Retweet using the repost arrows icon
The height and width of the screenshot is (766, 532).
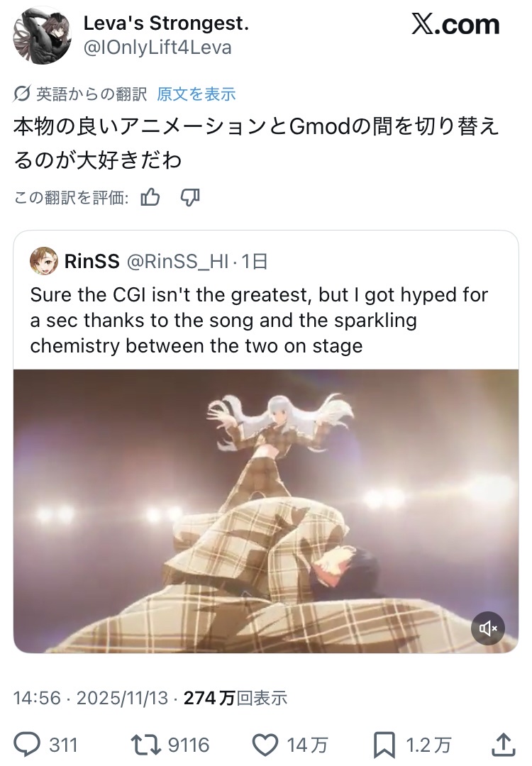tap(145, 745)
